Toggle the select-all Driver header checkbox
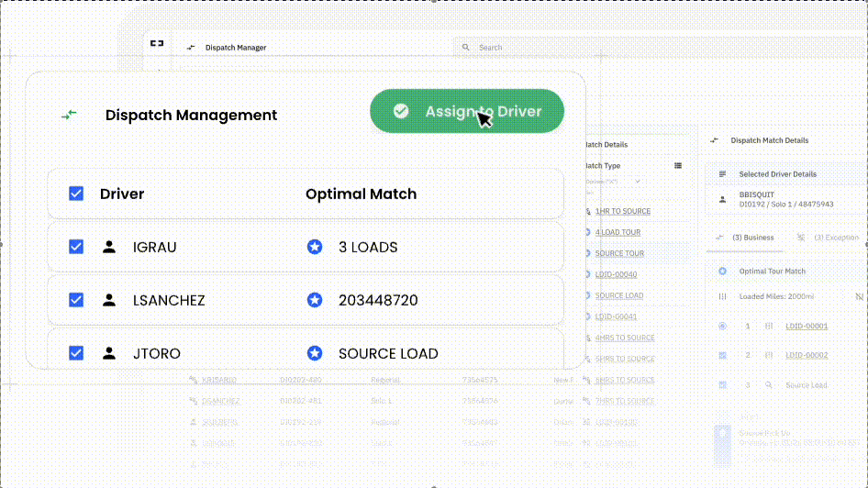 click(76, 194)
